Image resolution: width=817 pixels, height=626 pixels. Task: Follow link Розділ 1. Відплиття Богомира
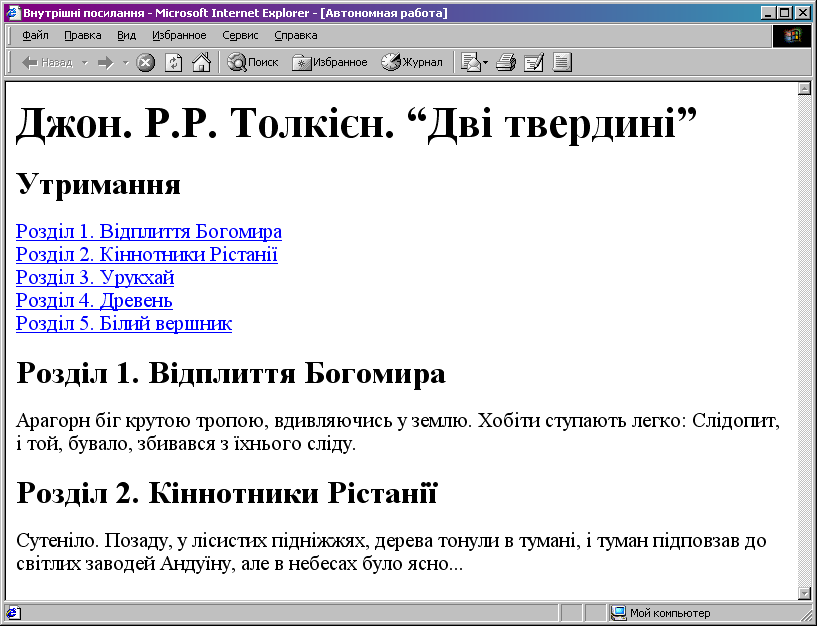(149, 231)
